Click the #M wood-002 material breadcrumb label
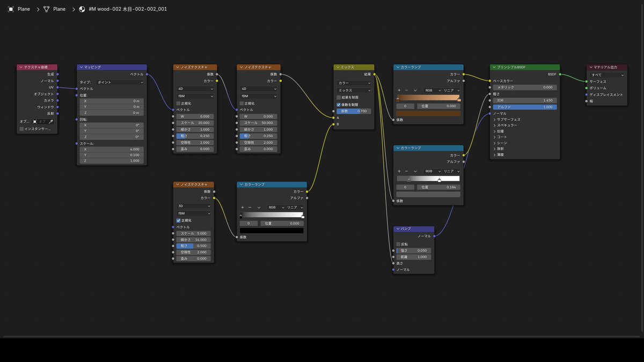This screenshot has width=644, height=362. coord(127,9)
